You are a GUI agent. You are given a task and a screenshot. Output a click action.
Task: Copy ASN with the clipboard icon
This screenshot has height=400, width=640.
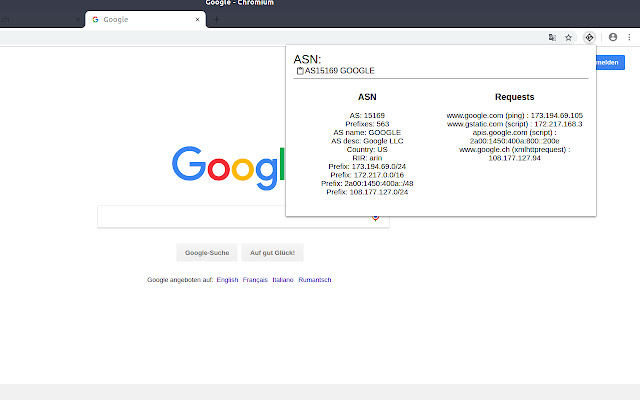[300, 71]
